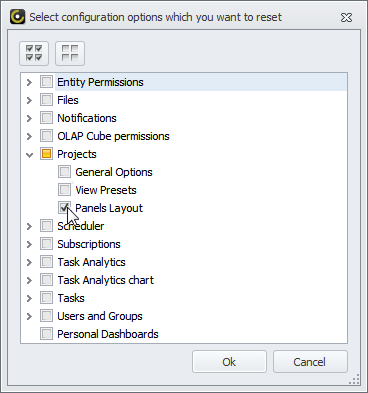Select the OLAP Cube permissions item

(113, 136)
